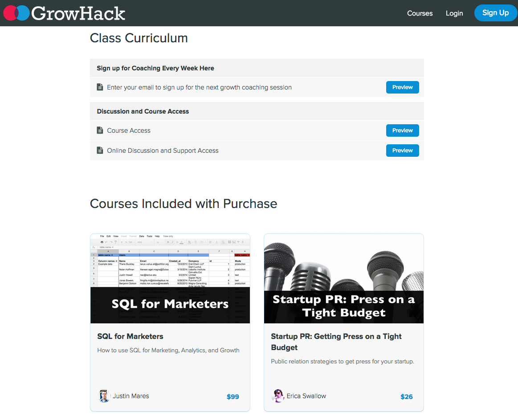Click 'Courses Included with Purchase' heading

click(184, 204)
